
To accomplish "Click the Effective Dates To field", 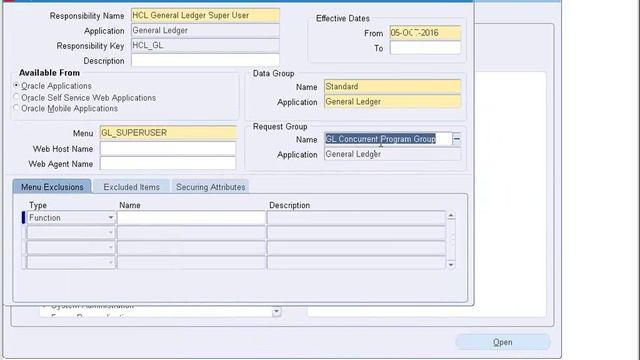I will point(425,48).
